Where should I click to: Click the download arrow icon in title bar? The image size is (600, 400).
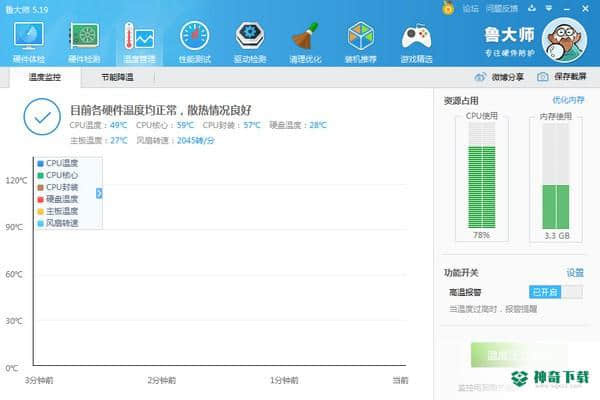coord(532,8)
